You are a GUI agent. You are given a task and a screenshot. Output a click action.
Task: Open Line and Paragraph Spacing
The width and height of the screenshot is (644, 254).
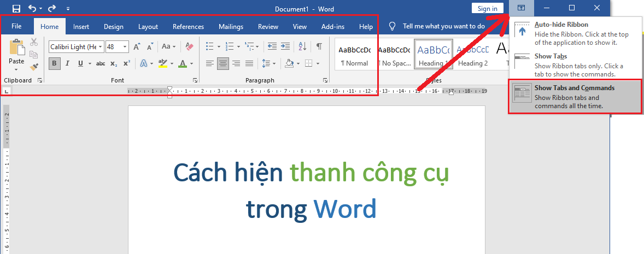pos(268,63)
